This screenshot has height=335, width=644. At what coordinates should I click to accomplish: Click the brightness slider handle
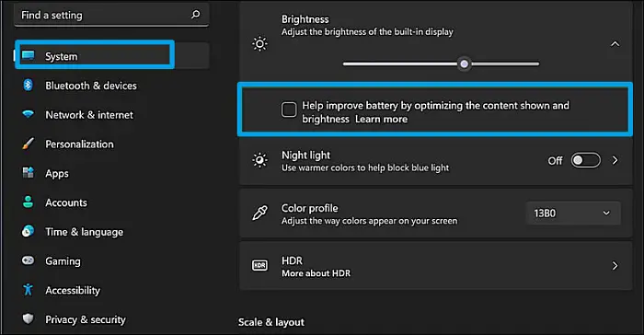(x=464, y=64)
